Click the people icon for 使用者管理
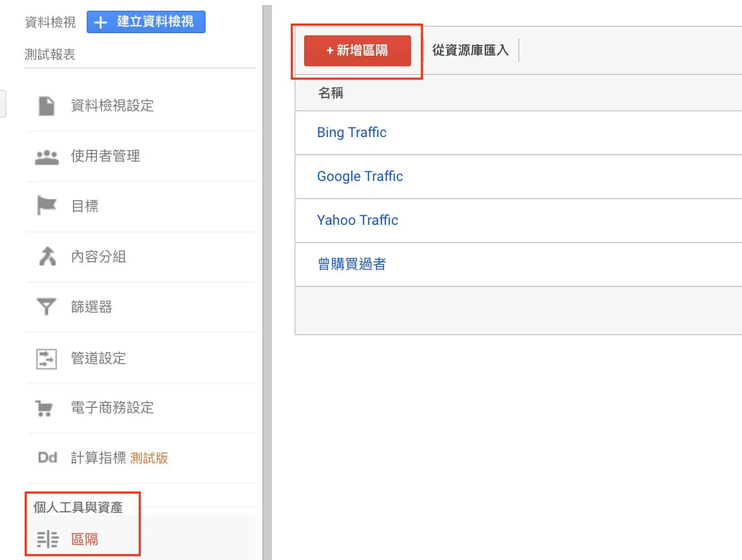Image resolution: width=742 pixels, height=560 pixels. click(47, 156)
